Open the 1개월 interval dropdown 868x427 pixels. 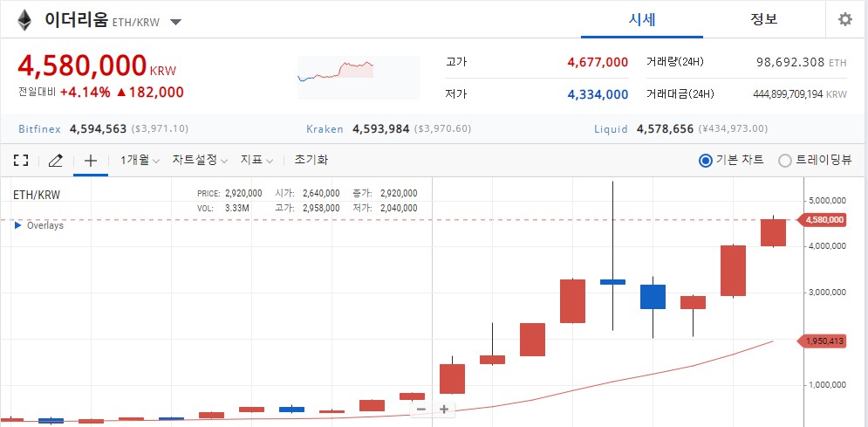tap(140, 160)
